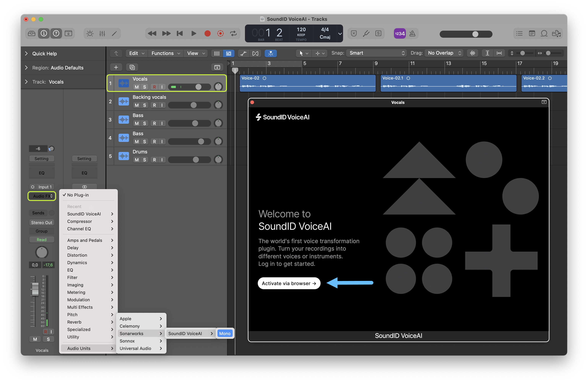Click the Audio FX slot button
This screenshot has height=383, width=588.
click(x=42, y=196)
